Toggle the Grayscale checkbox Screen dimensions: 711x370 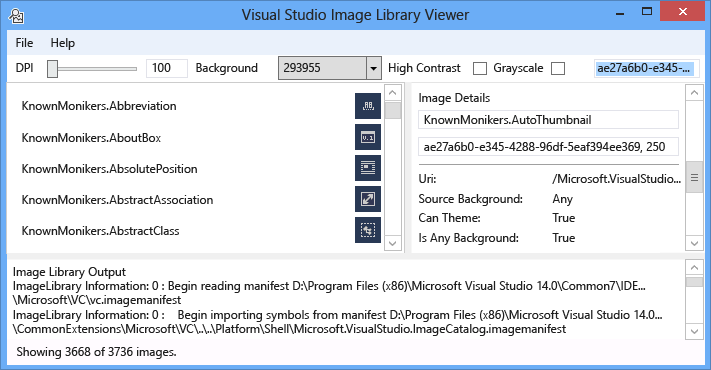(x=558, y=68)
